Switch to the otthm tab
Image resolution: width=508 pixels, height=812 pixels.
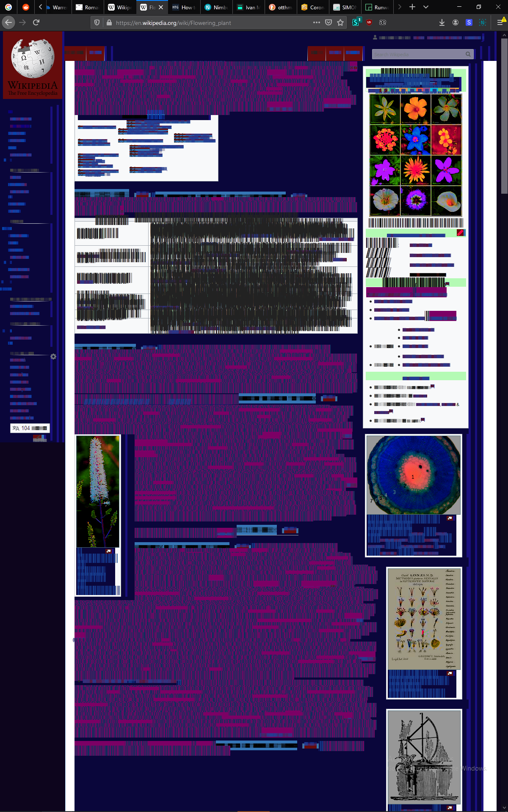pos(281,7)
